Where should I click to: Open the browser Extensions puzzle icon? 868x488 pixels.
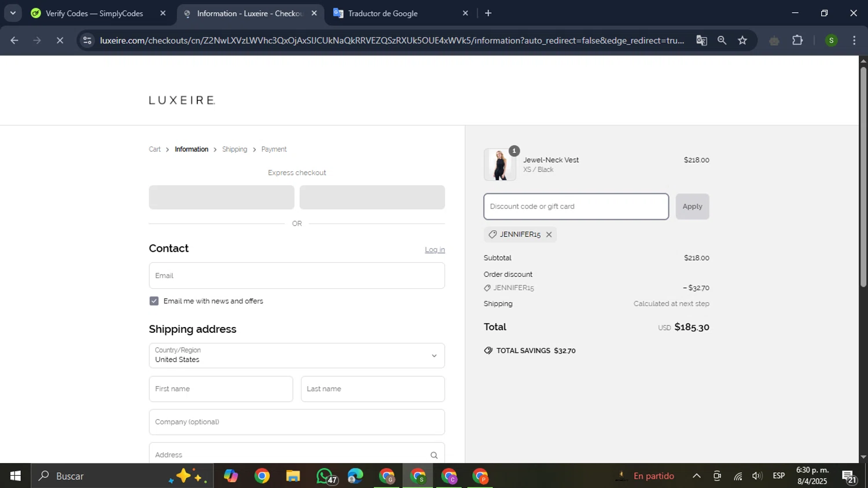click(x=797, y=41)
